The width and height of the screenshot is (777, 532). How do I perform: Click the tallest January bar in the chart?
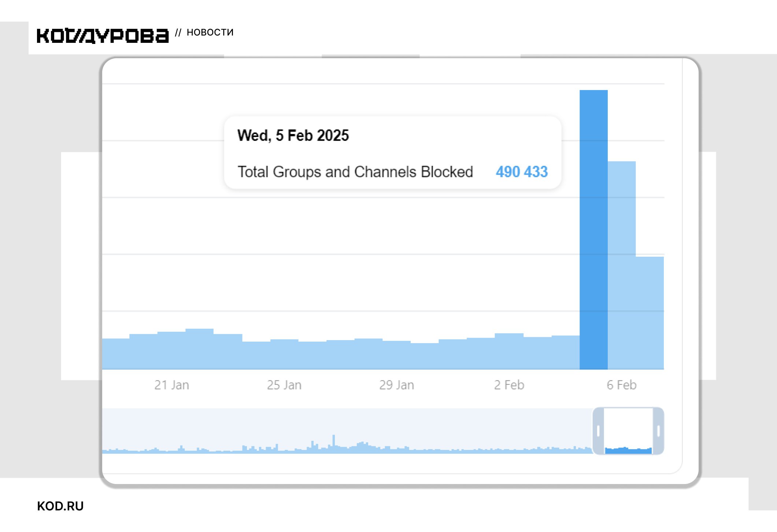(199, 349)
